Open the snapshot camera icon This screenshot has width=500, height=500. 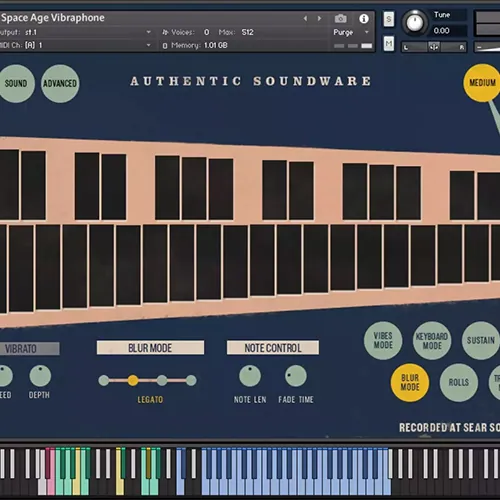coord(340,19)
